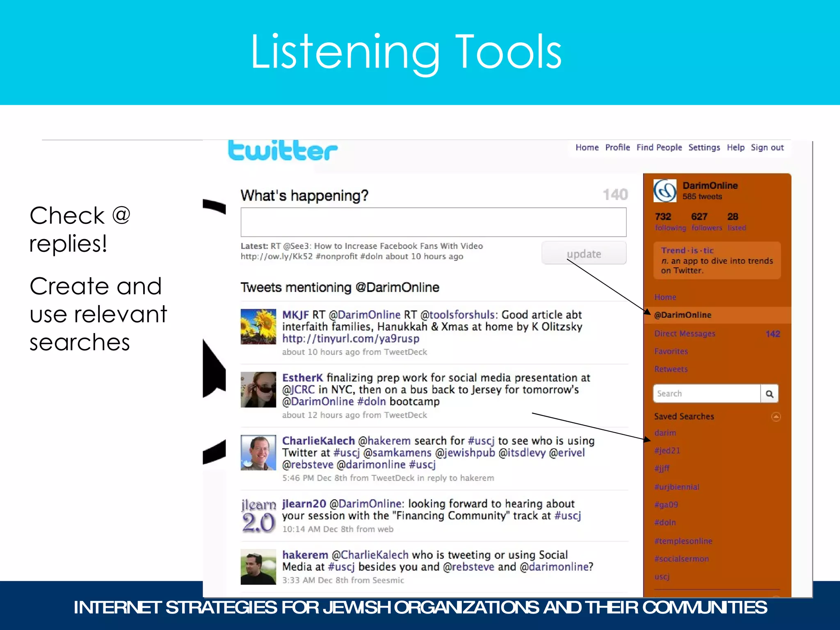Go to Home in top navigation
Screen dimensions: 840x630
click(587, 148)
